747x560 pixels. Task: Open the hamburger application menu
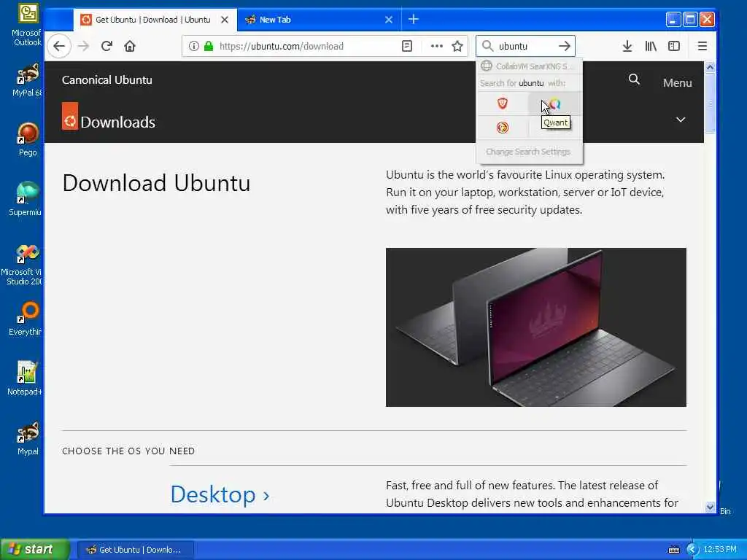pos(703,46)
